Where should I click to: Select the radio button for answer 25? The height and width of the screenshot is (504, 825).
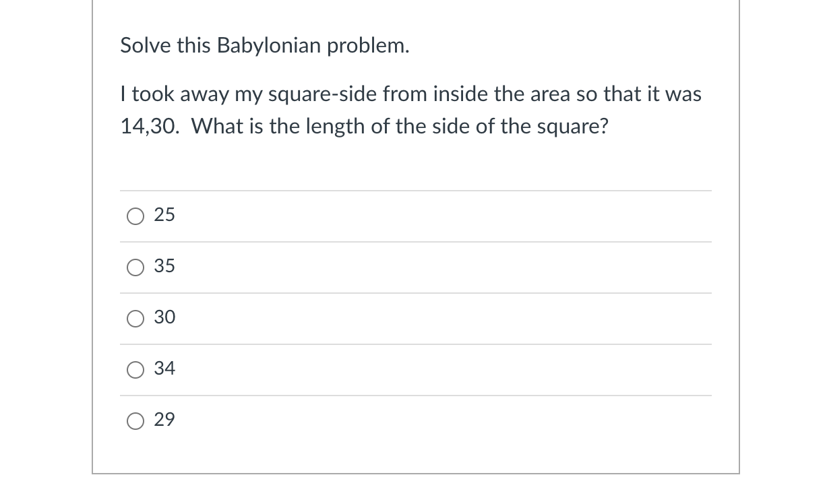click(135, 216)
